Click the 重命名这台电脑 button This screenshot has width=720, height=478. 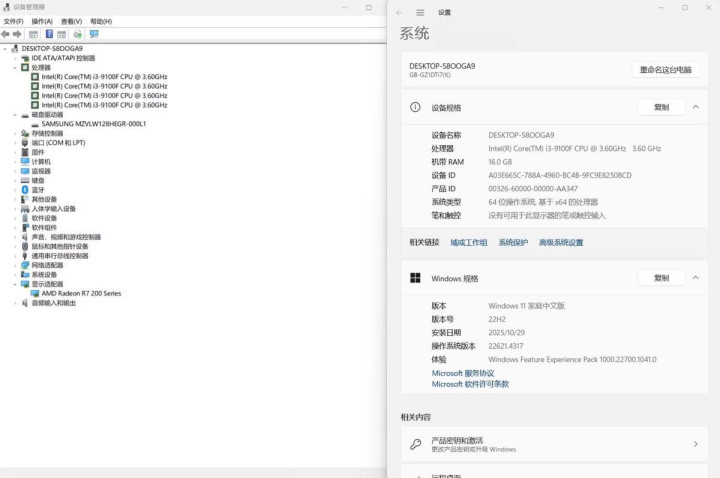(666, 70)
